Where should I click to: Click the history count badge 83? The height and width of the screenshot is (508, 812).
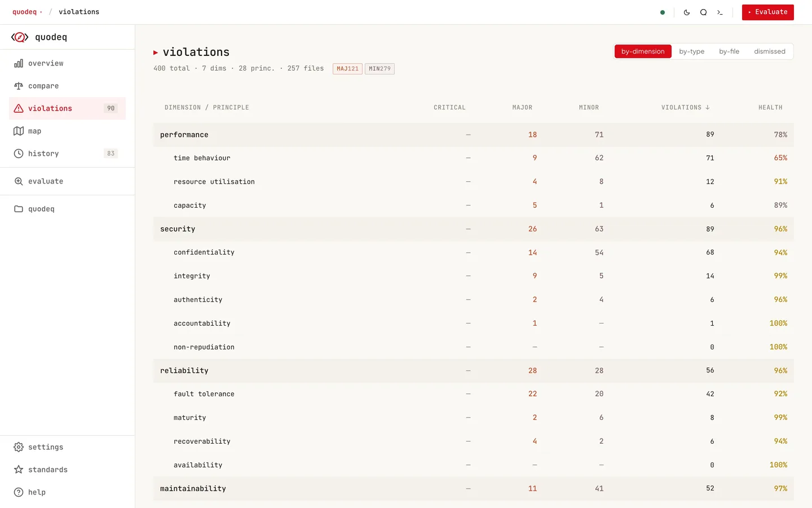tap(111, 154)
